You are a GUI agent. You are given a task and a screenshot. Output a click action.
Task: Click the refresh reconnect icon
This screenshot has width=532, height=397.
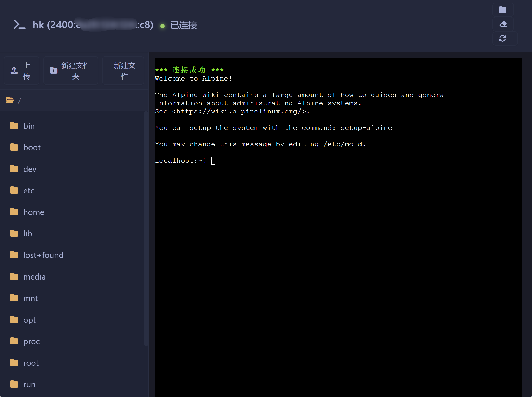pos(502,38)
